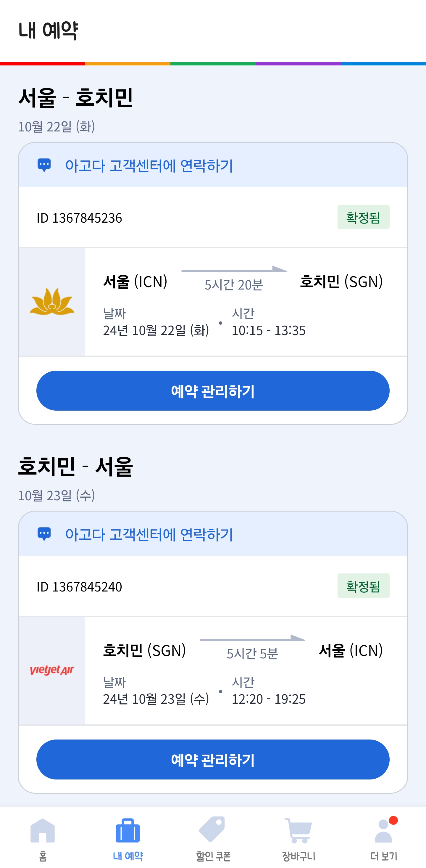Tap the VietJet Air logo

coord(52,670)
